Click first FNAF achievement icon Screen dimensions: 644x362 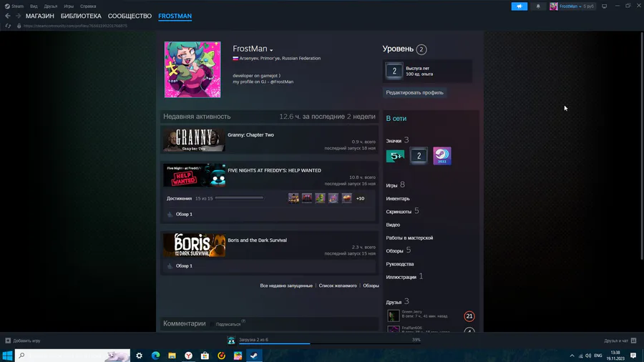[293, 198]
